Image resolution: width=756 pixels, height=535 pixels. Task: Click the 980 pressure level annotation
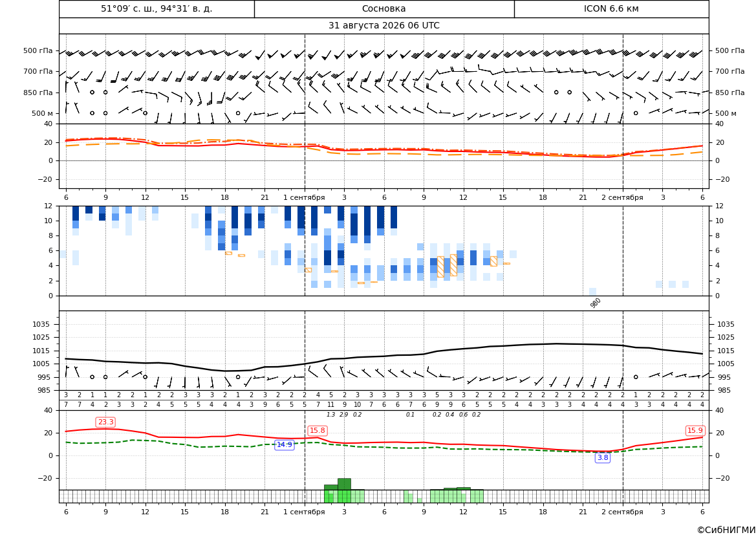(596, 303)
